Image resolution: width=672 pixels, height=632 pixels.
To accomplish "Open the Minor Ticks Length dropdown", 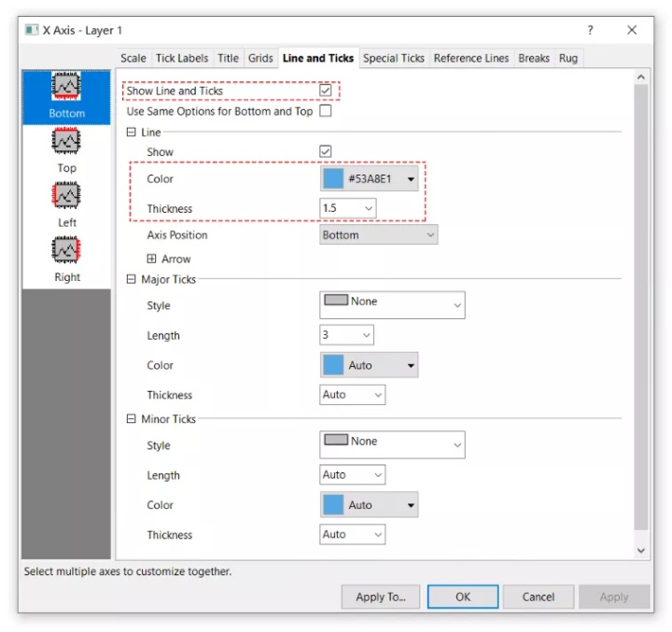I will pos(352,474).
